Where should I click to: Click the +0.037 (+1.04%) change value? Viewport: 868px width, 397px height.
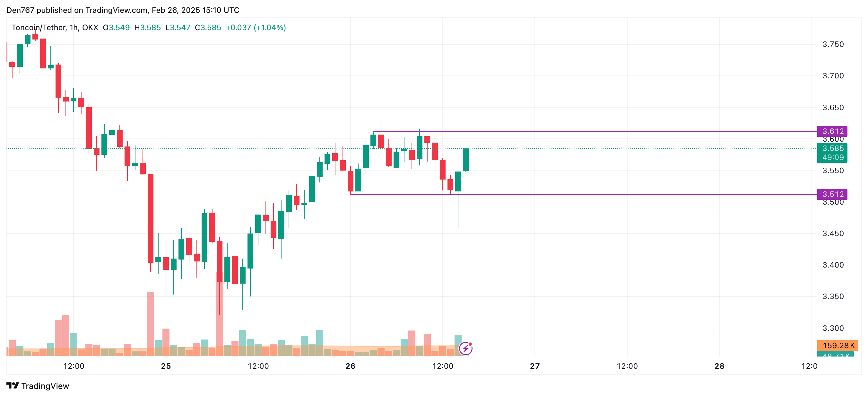[256, 28]
